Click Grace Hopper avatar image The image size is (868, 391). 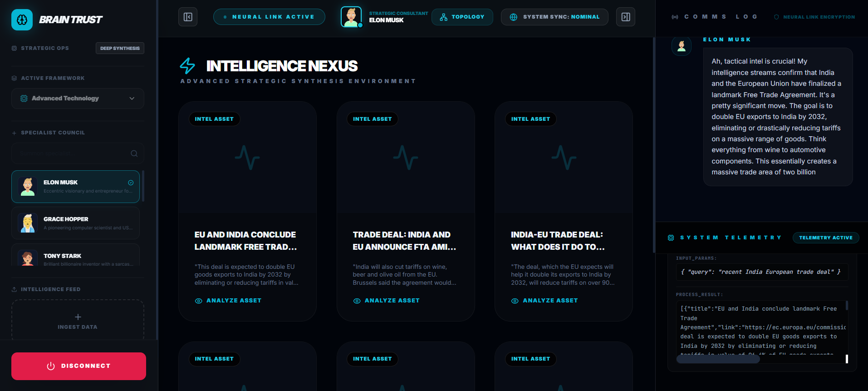pyautogui.click(x=28, y=223)
